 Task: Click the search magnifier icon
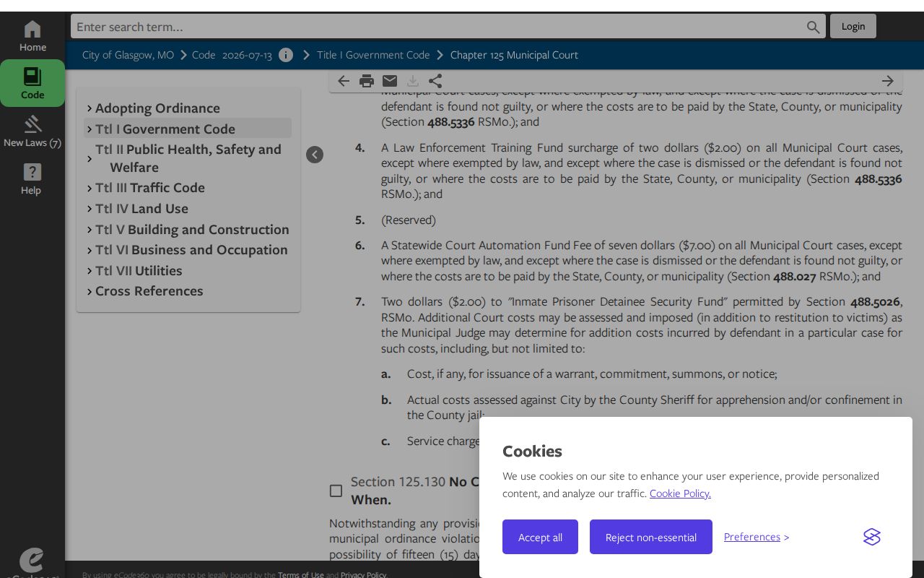(813, 27)
